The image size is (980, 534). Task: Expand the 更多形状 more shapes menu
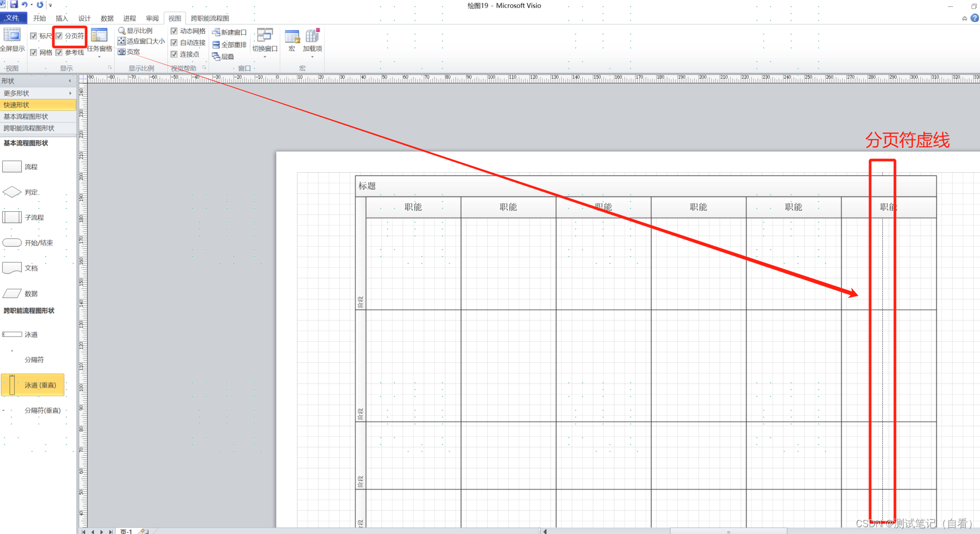coord(38,93)
